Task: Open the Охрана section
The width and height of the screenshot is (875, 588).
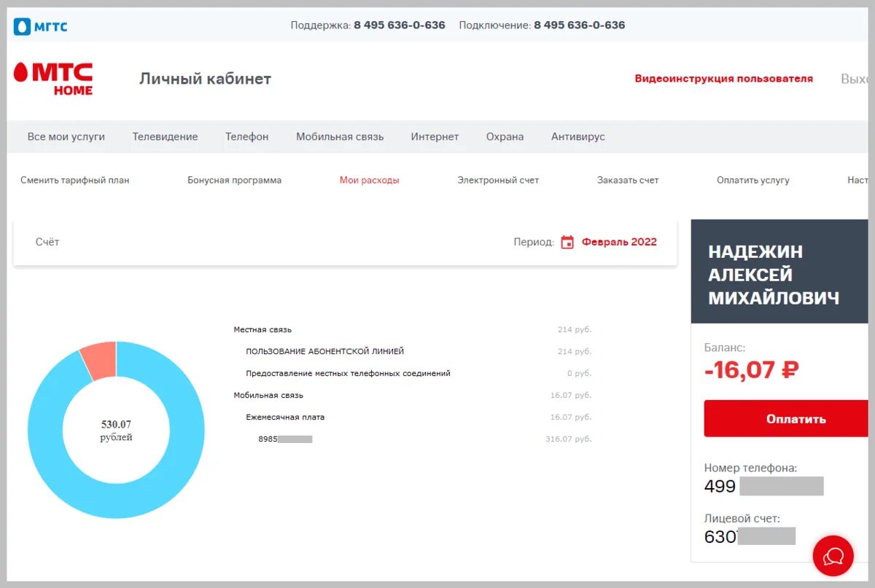Action: coord(505,136)
